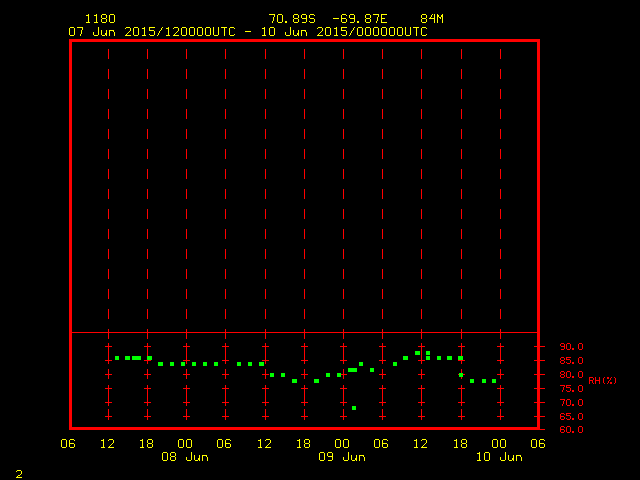The height and width of the screenshot is (480, 640).
Task: Click the elevation label 84M
Action: 432,19
